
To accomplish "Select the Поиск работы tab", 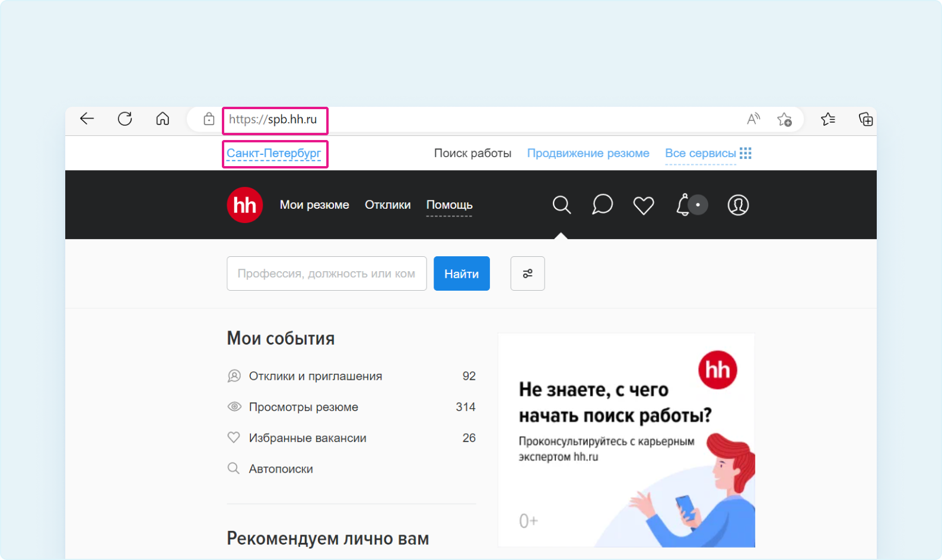I will click(473, 153).
